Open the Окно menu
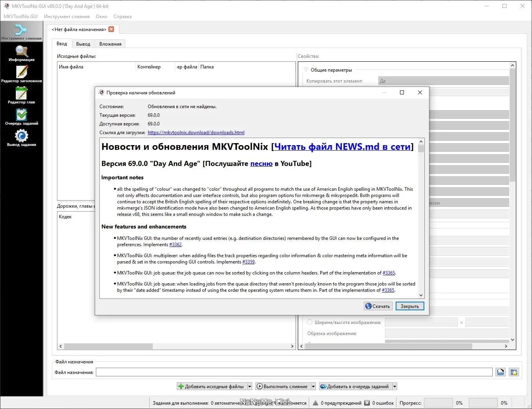This screenshot has height=409, width=532. tap(101, 17)
